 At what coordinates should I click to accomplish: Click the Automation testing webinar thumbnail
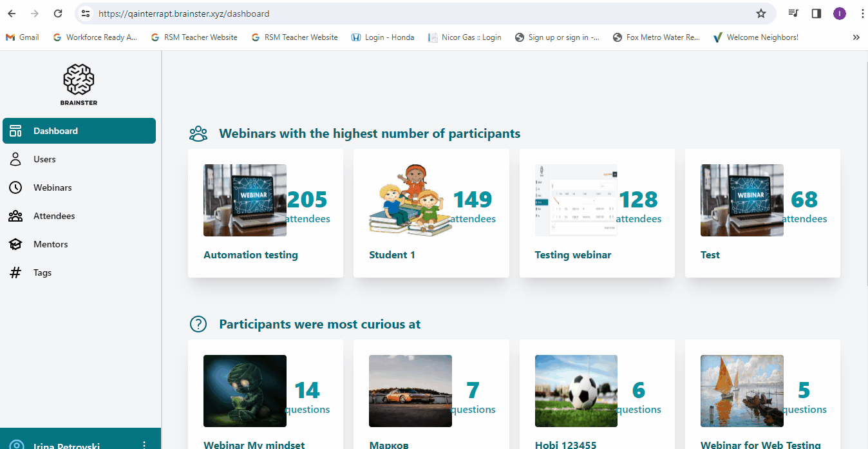tap(245, 200)
